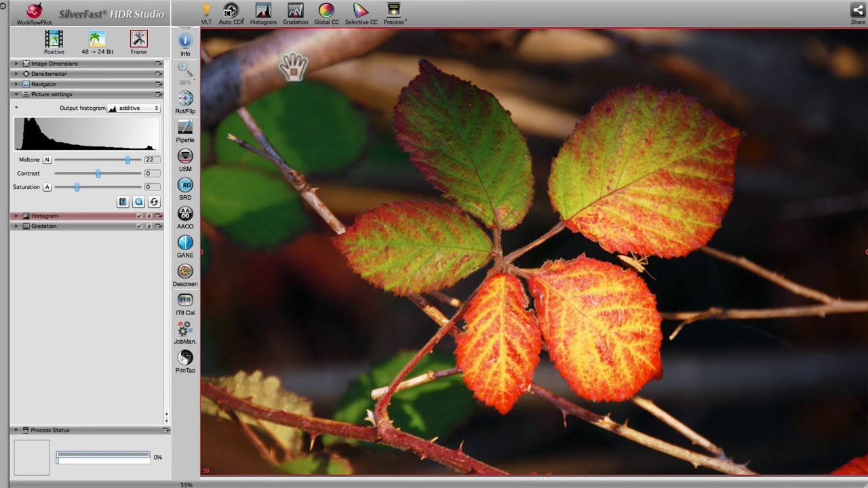Collapse the Picture settings panel
This screenshot has width=868, height=488.
pyautogui.click(x=16, y=94)
